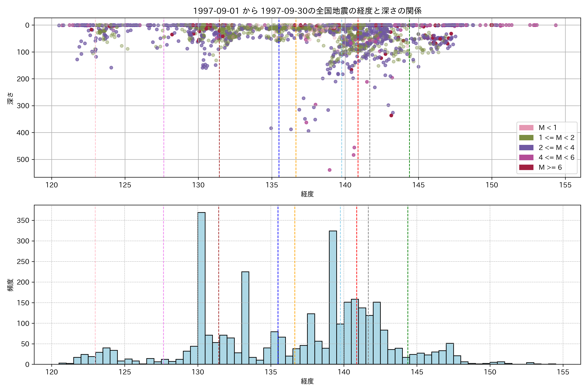Click the 経度 label under the histogram
Image resolution: width=588 pixels, height=392 pixels.
pyautogui.click(x=307, y=381)
